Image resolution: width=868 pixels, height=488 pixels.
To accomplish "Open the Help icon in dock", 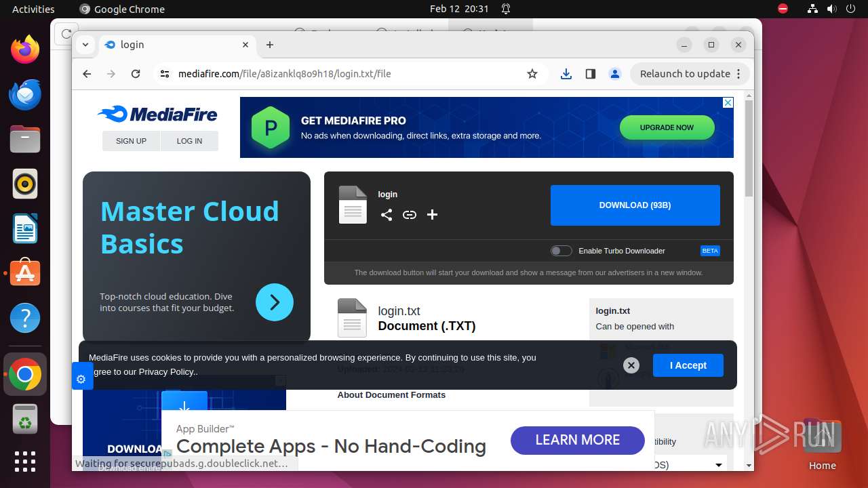I will point(25,318).
